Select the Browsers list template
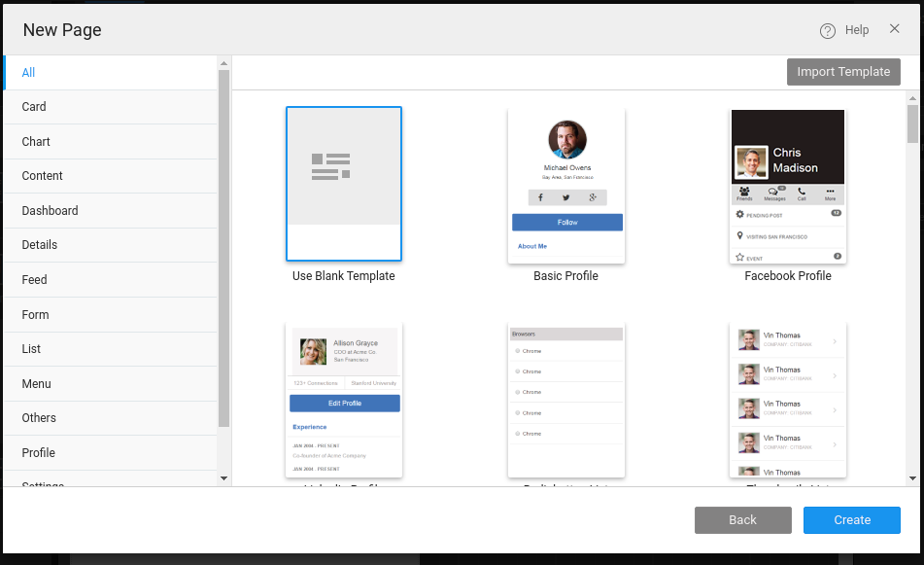This screenshot has height=565, width=924. [565, 400]
